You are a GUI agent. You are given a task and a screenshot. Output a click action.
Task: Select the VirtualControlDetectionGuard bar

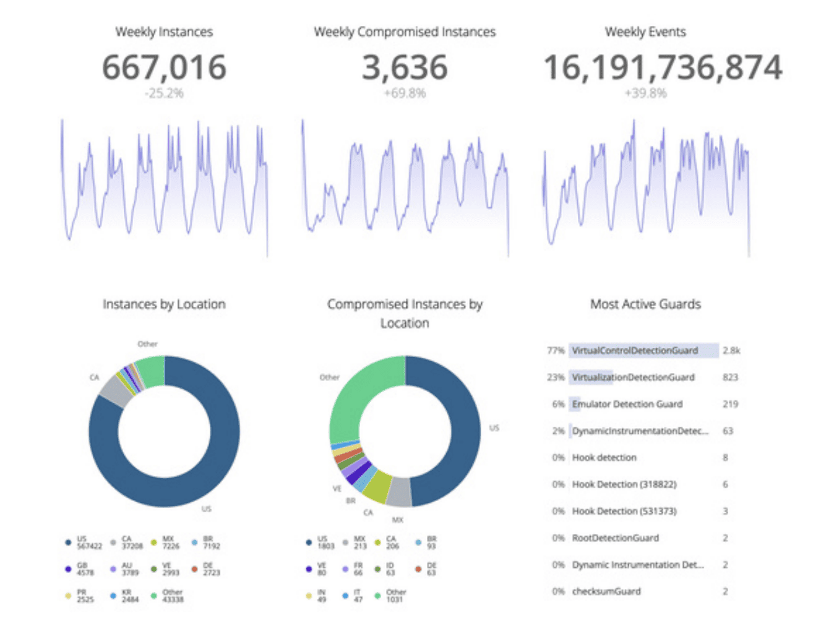[644, 350]
